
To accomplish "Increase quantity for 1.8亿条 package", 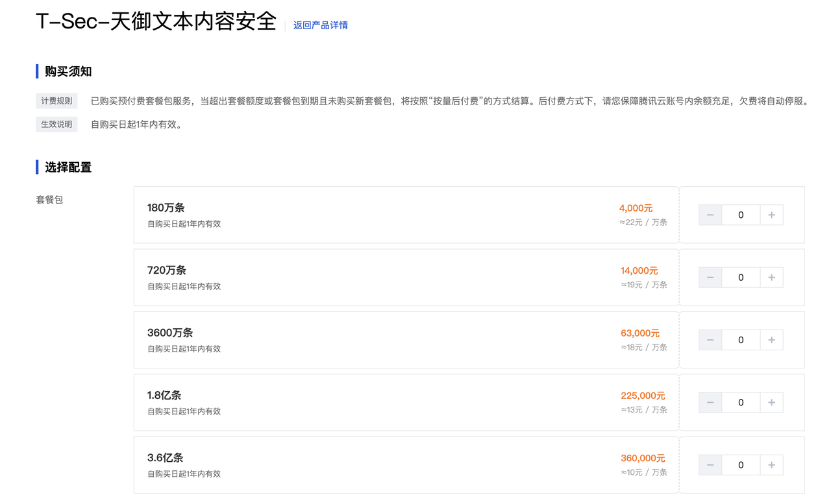I will click(771, 402).
